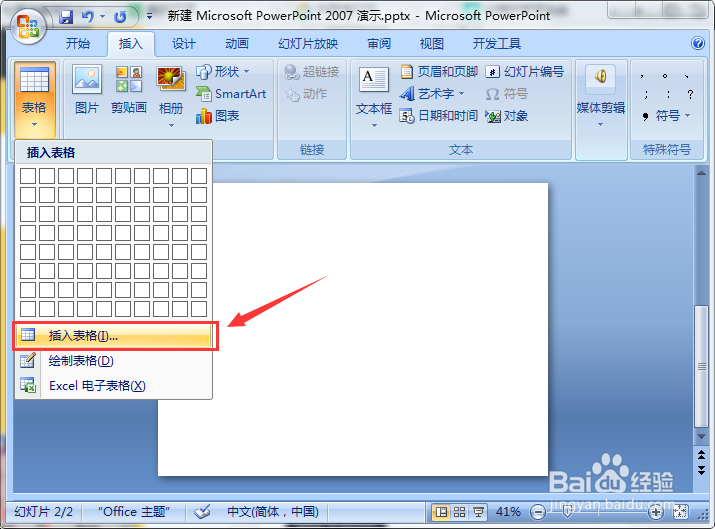The height and width of the screenshot is (529, 715).
Task: Click 中文(简体，中国) language indicator
Action: coord(273,512)
